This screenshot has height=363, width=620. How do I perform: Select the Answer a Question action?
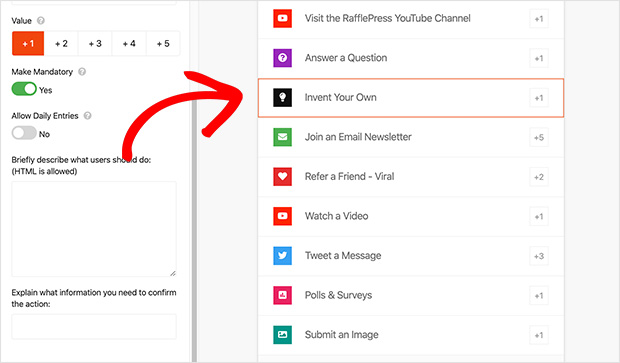[411, 58]
